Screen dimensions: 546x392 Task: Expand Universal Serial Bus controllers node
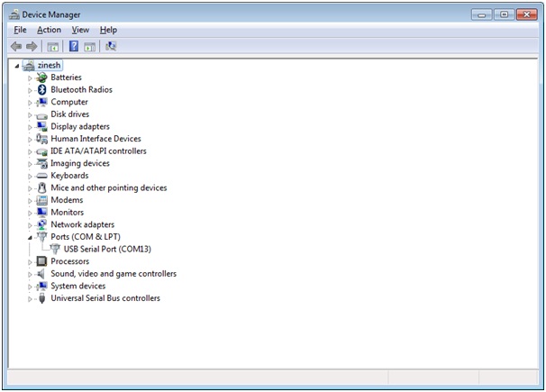(x=30, y=298)
